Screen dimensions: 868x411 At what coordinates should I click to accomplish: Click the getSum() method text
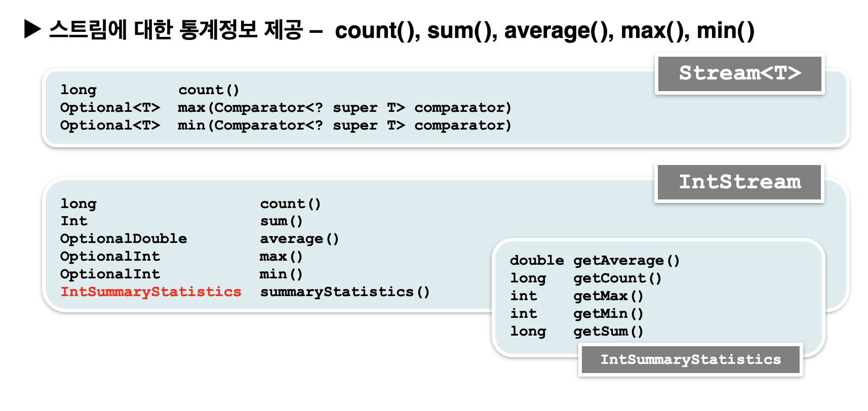point(608,332)
